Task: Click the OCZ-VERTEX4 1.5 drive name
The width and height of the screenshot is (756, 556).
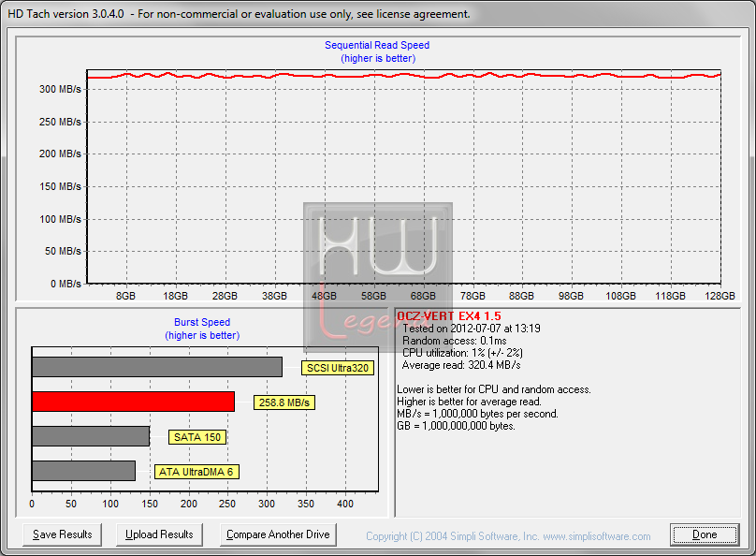Action: (449, 315)
